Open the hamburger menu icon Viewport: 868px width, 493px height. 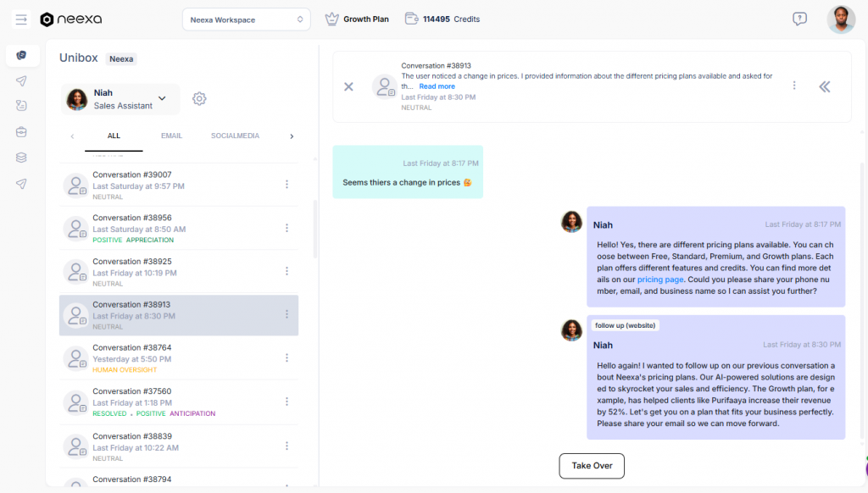(21, 19)
